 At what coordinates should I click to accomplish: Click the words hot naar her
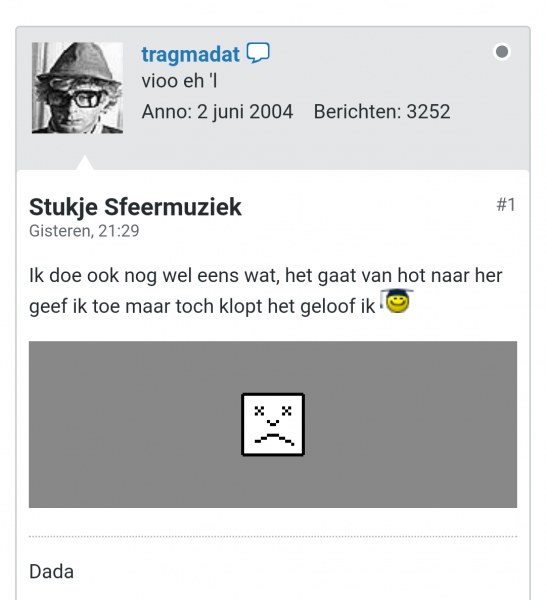click(450, 276)
